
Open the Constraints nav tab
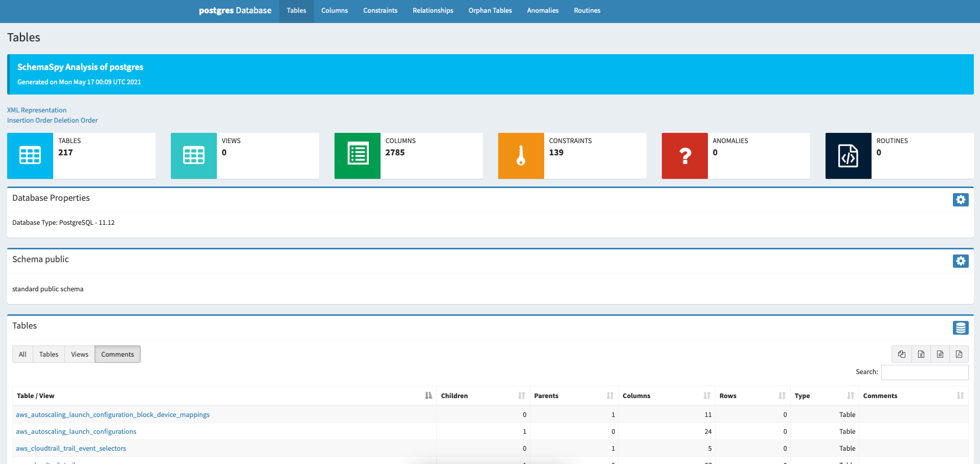[x=380, y=11]
